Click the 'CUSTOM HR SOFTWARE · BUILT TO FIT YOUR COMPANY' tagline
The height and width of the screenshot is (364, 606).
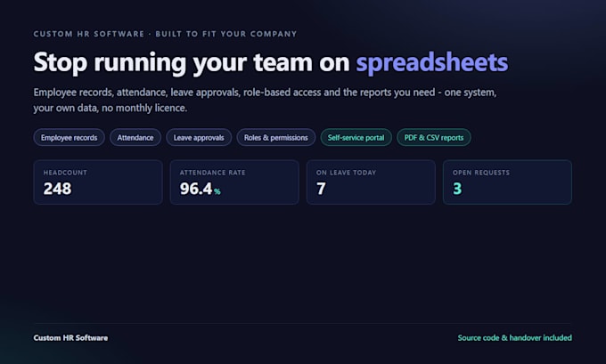click(x=165, y=34)
